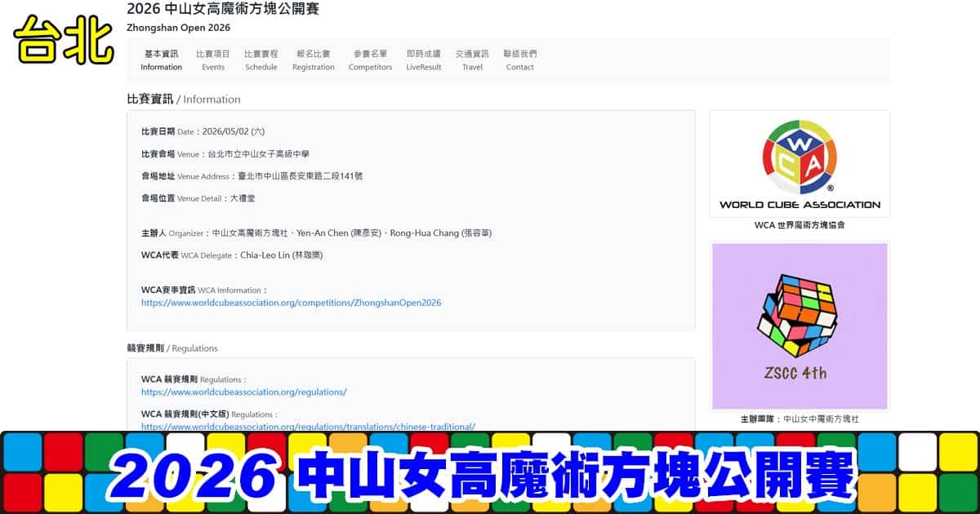The image size is (980, 514).
Task: Click the ZSCC 4th cube image
Action: (800, 326)
